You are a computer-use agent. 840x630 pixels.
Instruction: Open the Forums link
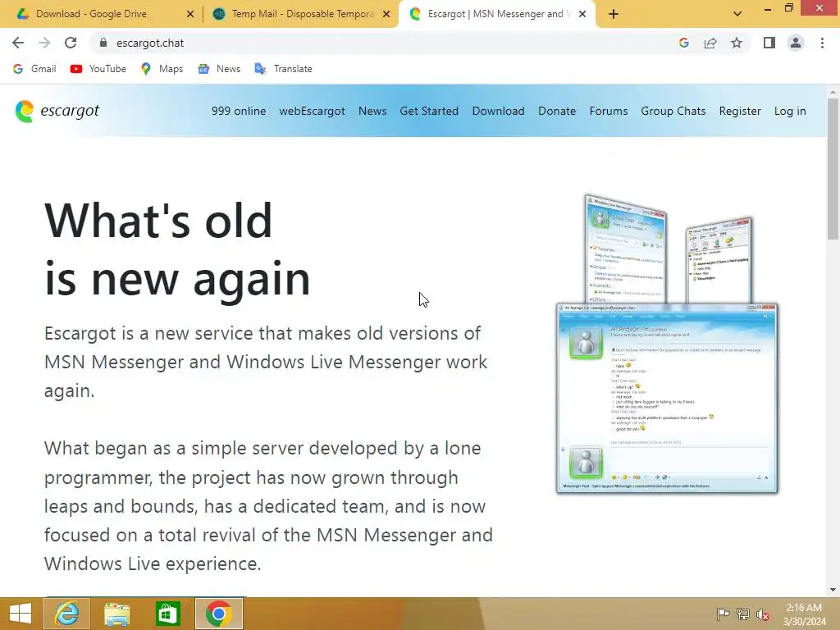[609, 111]
